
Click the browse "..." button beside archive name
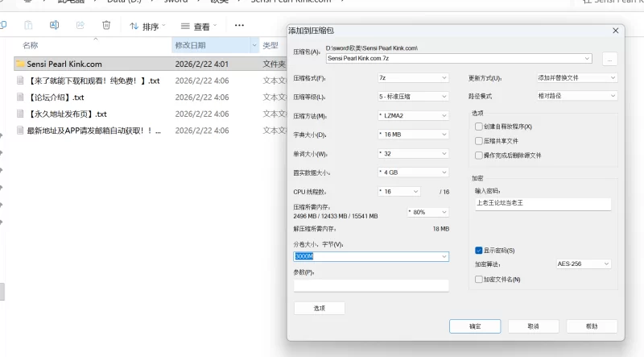click(x=609, y=59)
